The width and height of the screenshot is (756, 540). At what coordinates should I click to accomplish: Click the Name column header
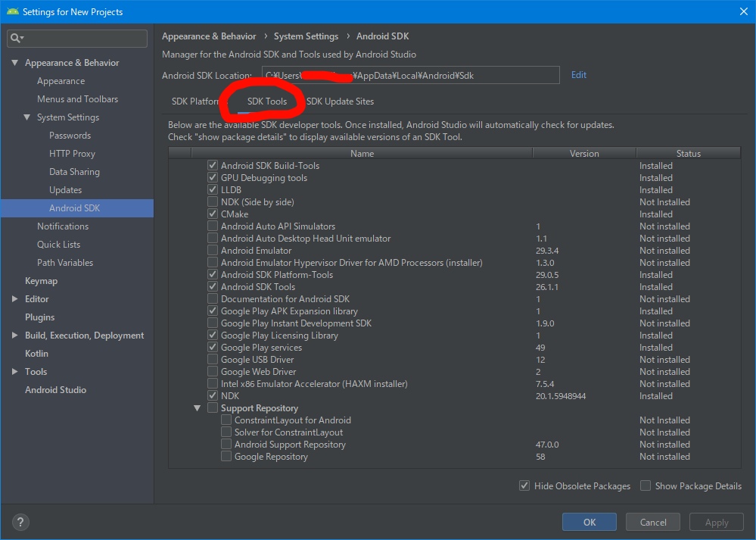pyautogui.click(x=362, y=154)
